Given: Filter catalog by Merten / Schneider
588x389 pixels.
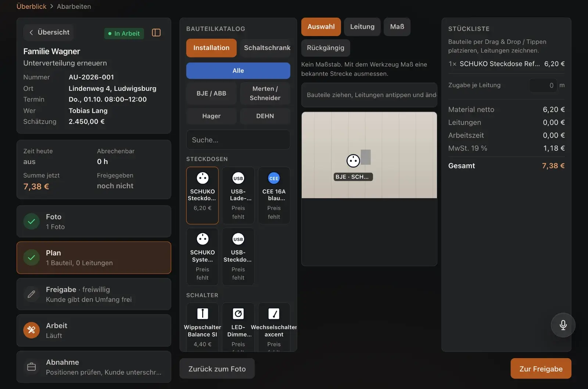Looking at the screenshot, I should click(265, 93).
